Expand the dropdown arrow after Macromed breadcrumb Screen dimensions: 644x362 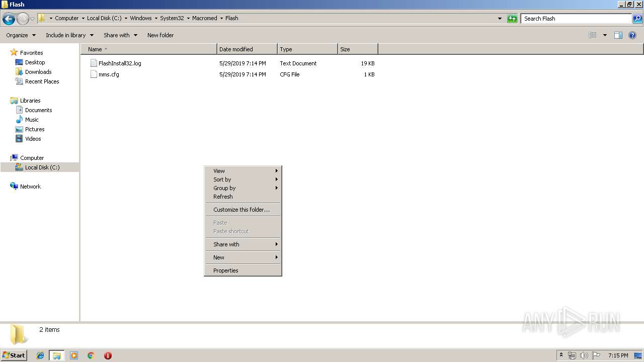(x=221, y=18)
